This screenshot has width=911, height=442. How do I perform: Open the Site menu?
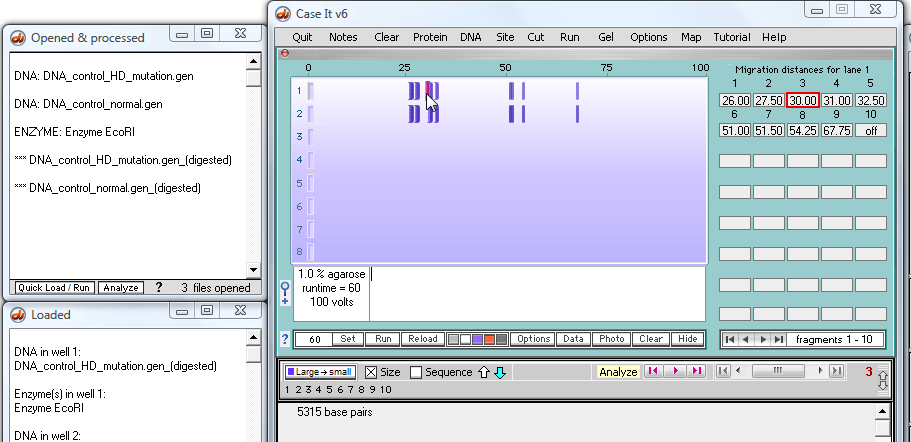coord(505,37)
